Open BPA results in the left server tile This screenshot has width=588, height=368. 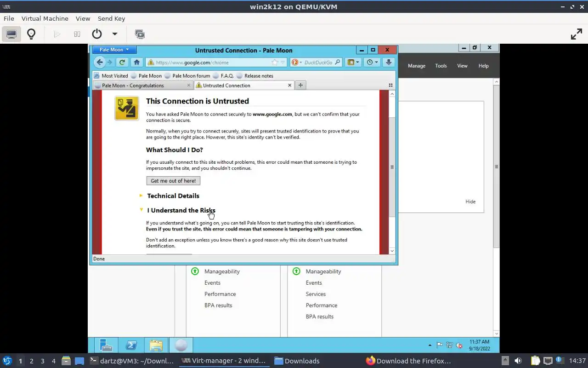coord(218,305)
